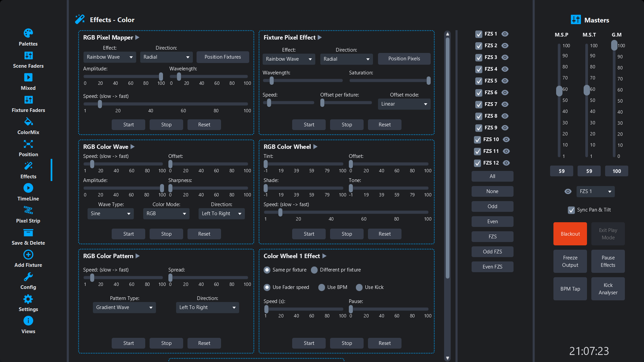
Task: Click play arrow next to RGB Color Pattern
Action: [x=138, y=256]
